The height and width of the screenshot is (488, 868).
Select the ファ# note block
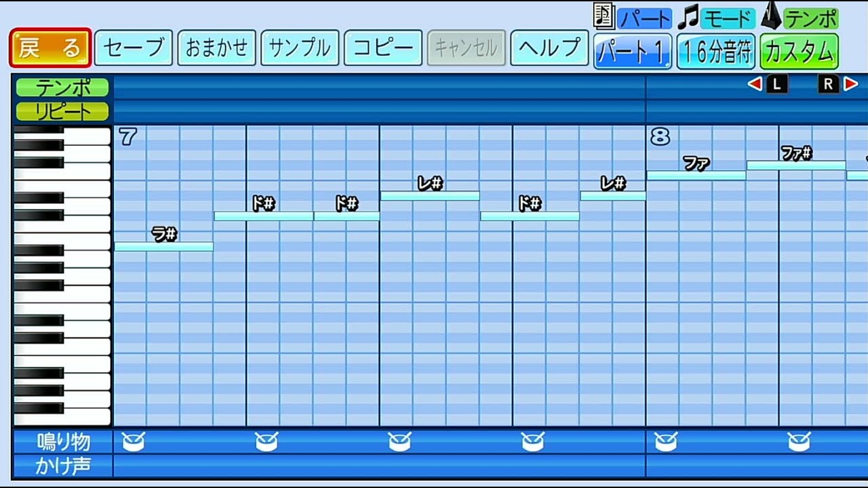pos(796,165)
